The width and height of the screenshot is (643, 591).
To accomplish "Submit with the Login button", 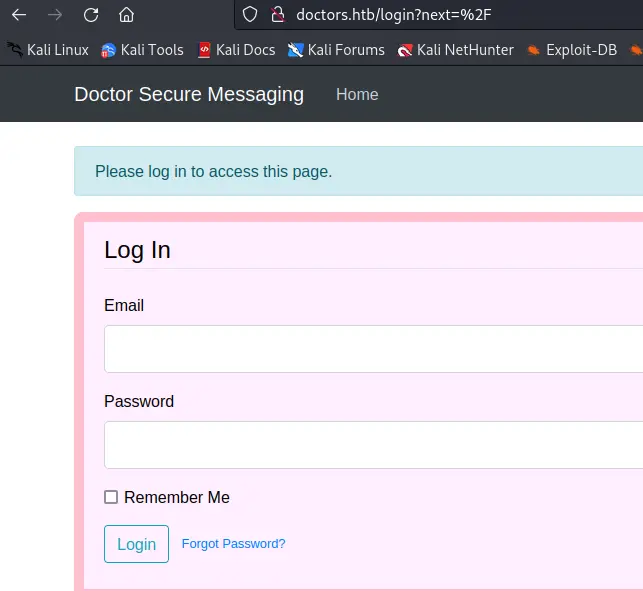I will (x=137, y=544).
